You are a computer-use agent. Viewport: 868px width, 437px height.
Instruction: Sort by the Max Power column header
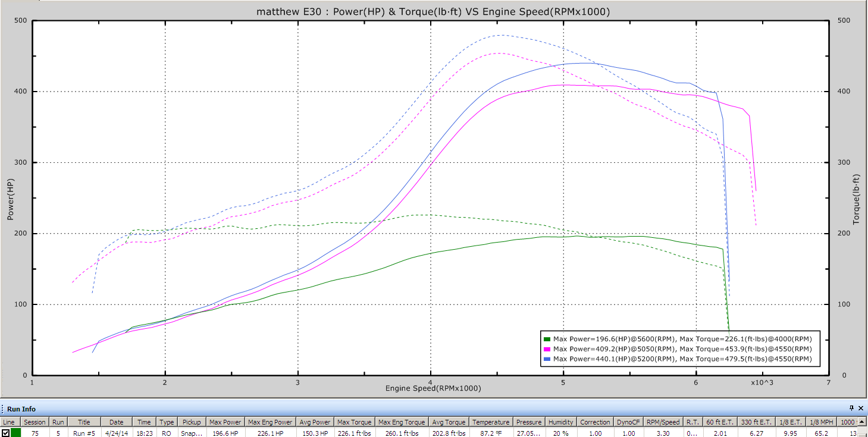[225, 422]
